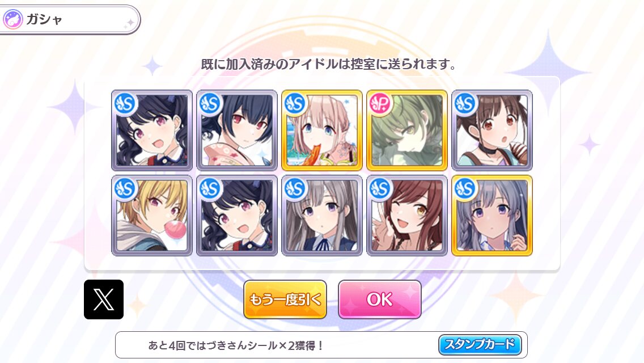The image size is (644, 363).
Task: Select the gray long-haired idol with blue ribbon
Action: click(321, 216)
